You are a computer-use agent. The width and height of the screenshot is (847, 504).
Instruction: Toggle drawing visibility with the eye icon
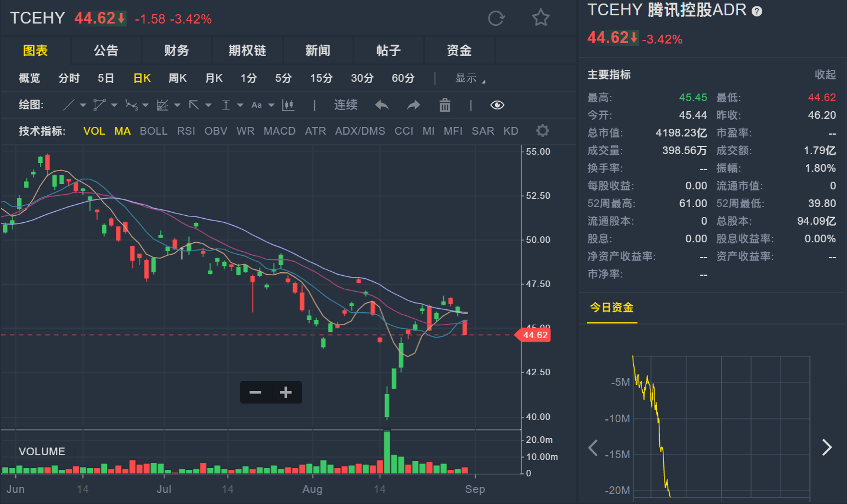tap(497, 105)
